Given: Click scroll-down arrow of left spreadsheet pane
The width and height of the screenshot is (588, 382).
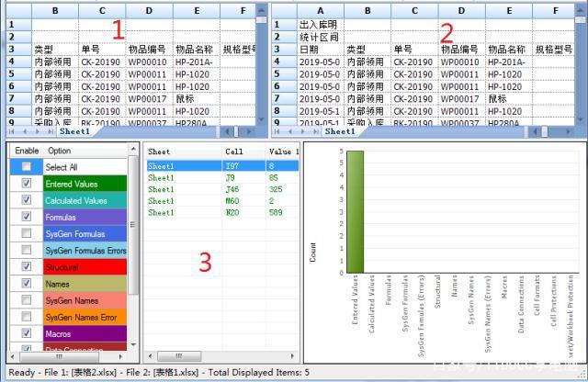Looking at the screenshot, I should [261, 119].
